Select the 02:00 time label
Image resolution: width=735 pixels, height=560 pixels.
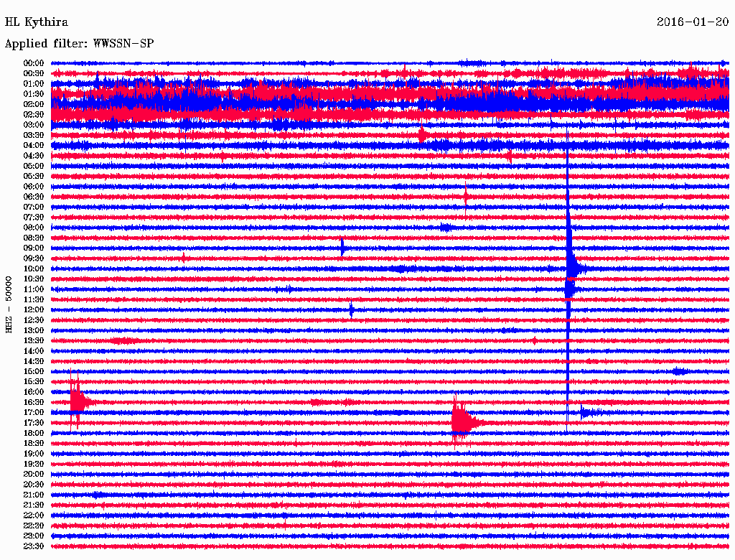tap(34, 104)
